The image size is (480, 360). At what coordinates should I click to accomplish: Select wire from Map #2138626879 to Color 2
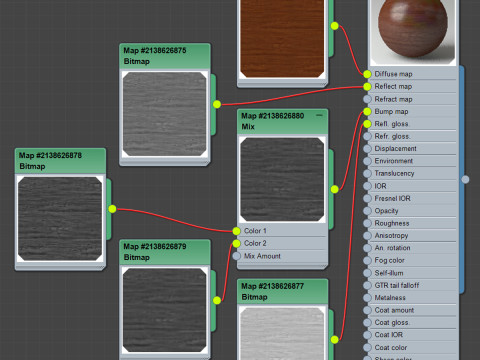click(227, 272)
